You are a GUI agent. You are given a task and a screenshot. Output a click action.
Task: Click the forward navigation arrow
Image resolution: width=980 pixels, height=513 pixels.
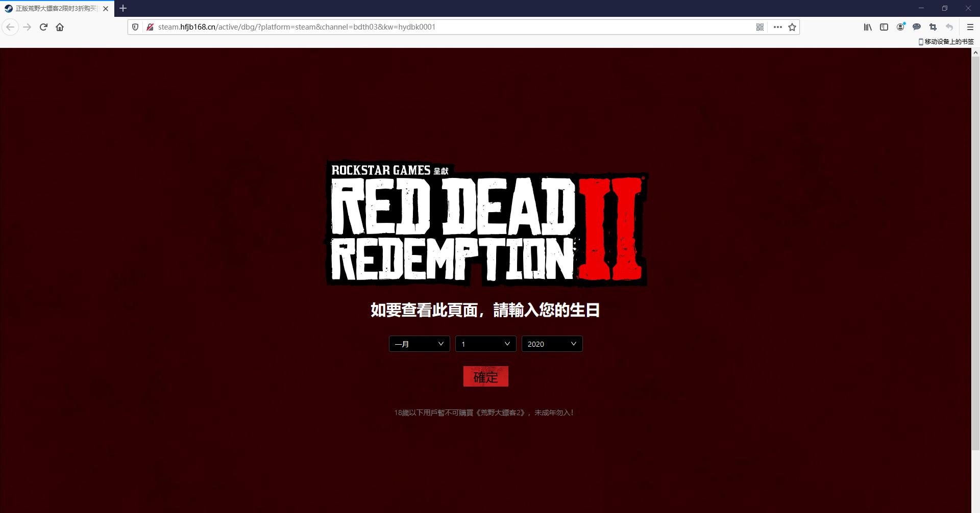[x=27, y=27]
